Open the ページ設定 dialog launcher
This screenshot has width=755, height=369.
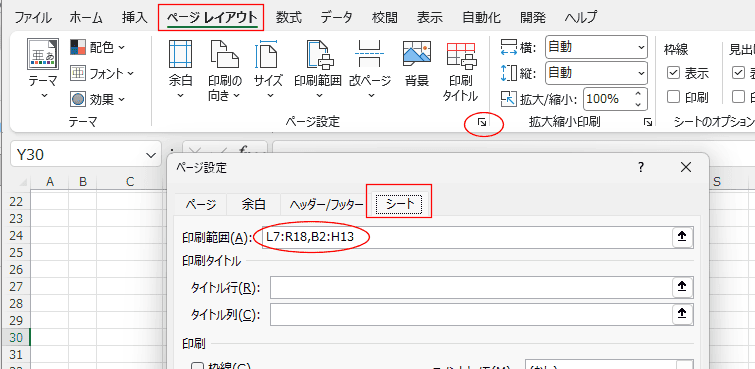(482, 123)
